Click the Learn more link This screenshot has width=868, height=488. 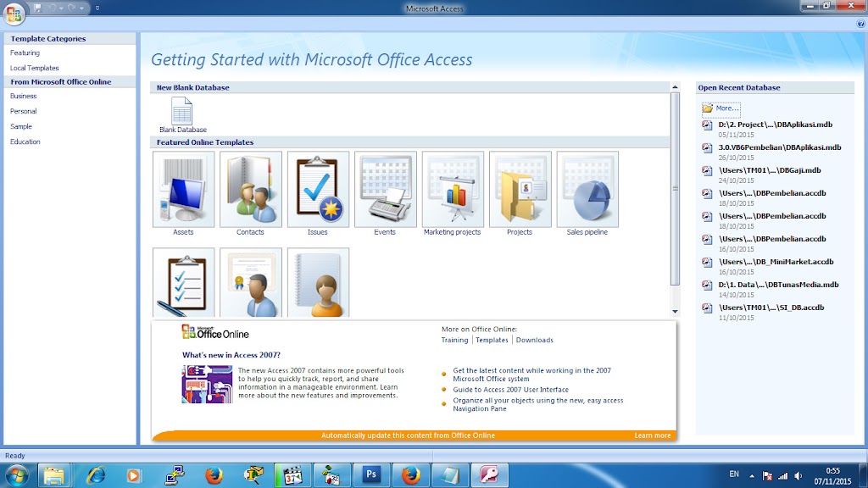[652, 435]
